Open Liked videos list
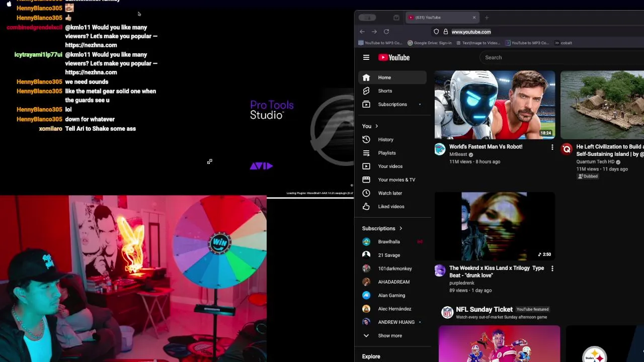644x362 pixels. (x=392, y=207)
